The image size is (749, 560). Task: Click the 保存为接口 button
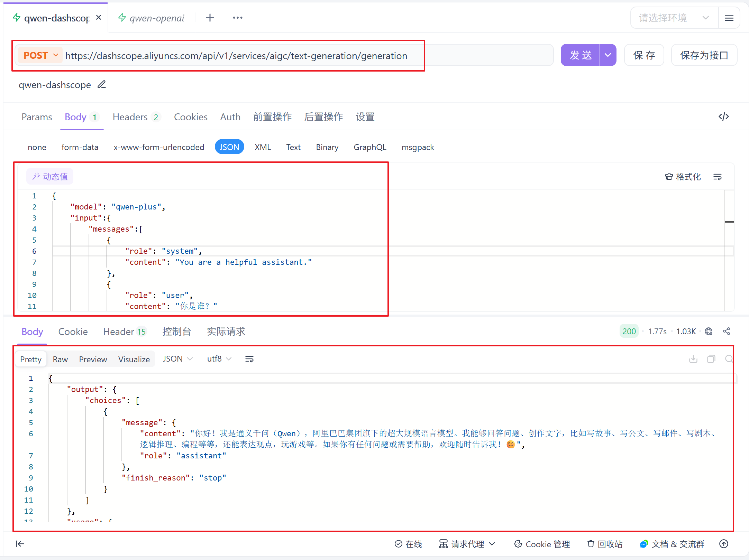click(704, 55)
